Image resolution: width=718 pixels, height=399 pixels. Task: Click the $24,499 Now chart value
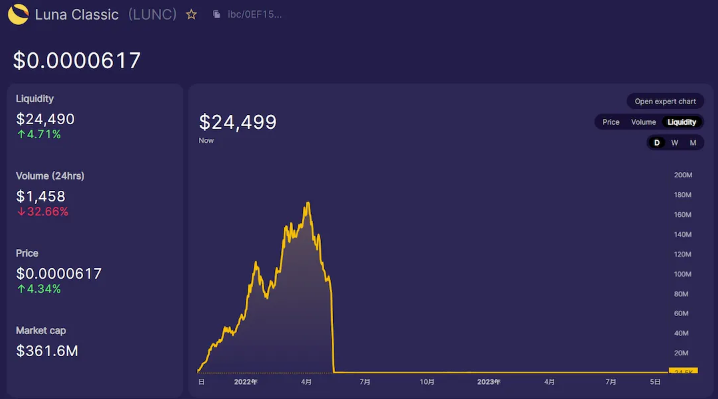point(238,122)
